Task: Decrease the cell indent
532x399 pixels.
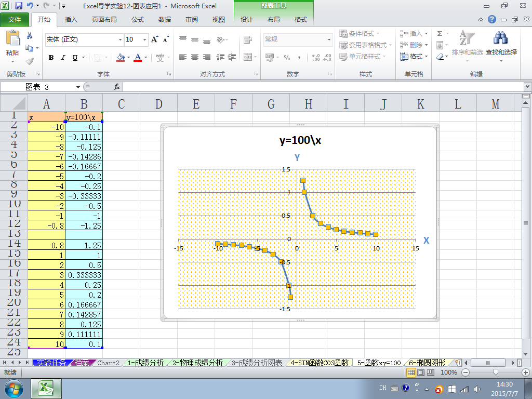Action: (220, 57)
